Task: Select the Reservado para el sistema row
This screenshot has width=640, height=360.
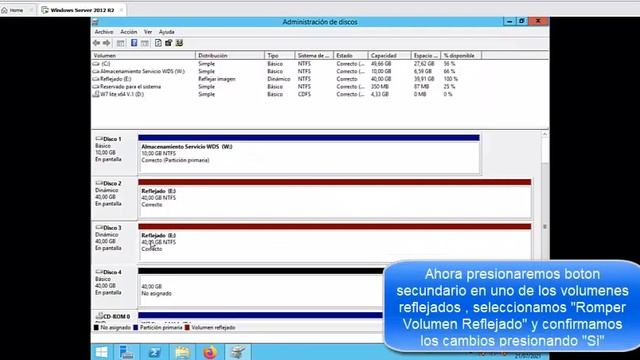Action: point(286,87)
